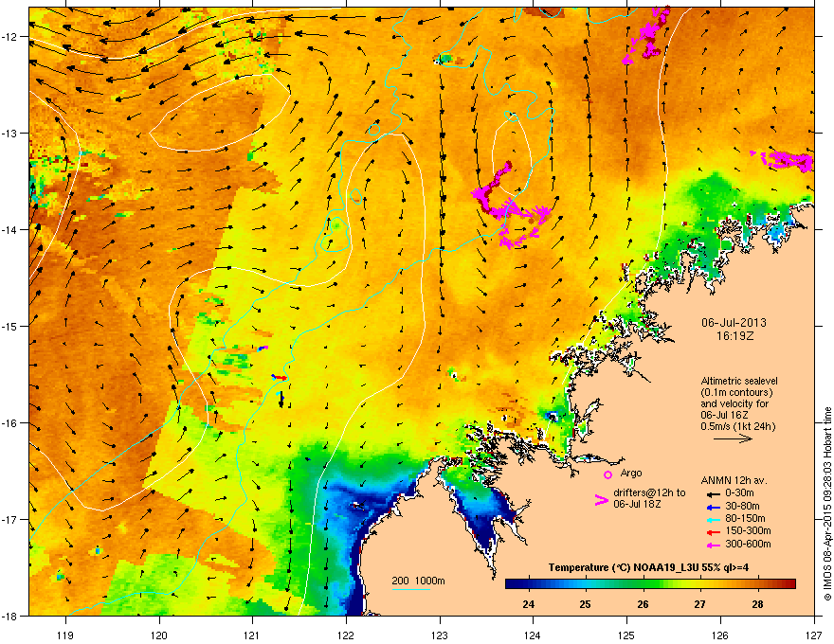Screen dimensions: 834x644
Task: Click the red 150-300m legend arrow
Action: (x=714, y=532)
